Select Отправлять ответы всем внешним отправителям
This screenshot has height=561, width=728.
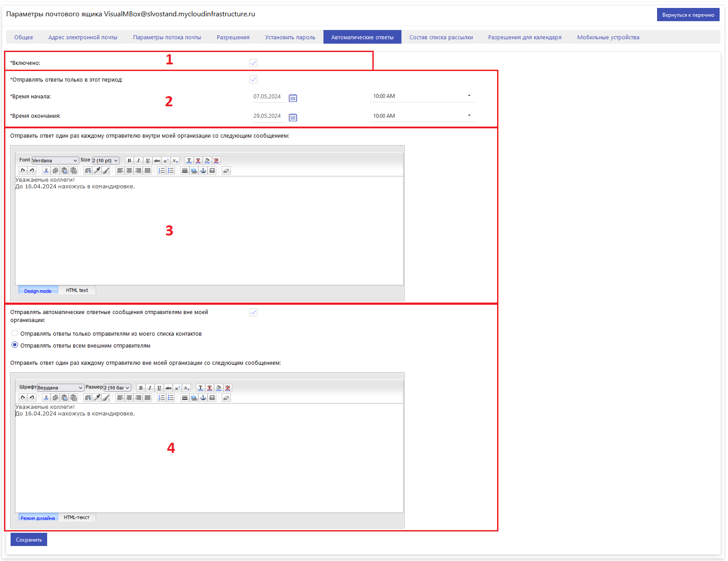tap(15, 345)
